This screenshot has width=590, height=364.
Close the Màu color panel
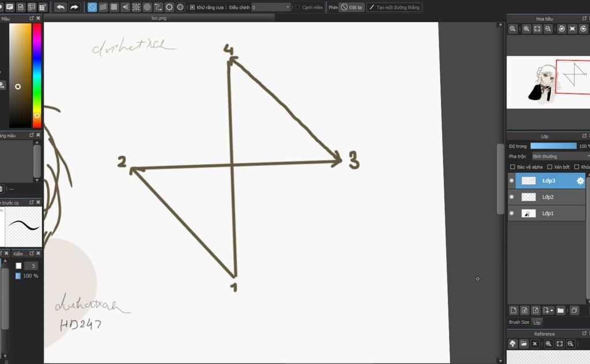click(x=38, y=18)
